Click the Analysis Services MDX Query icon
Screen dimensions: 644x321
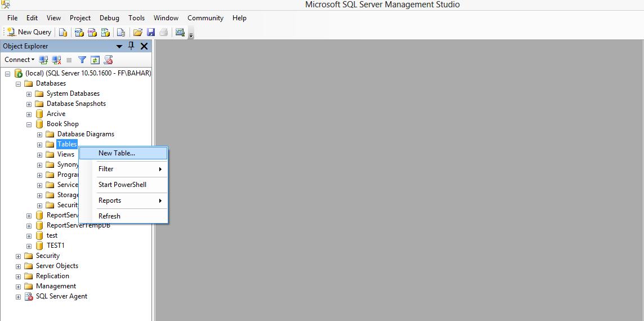pyautogui.click(x=79, y=32)
